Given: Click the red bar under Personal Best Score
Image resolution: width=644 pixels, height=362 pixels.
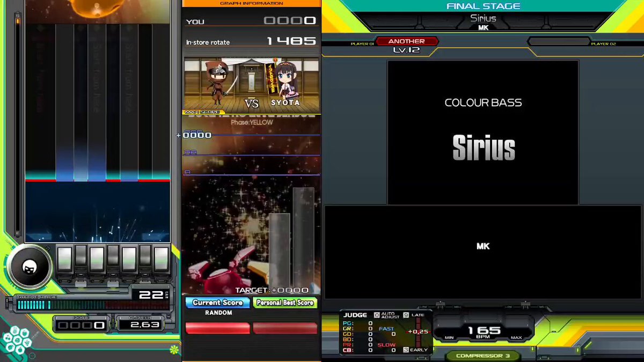Looking at the screenshot, I should point(285,328).
